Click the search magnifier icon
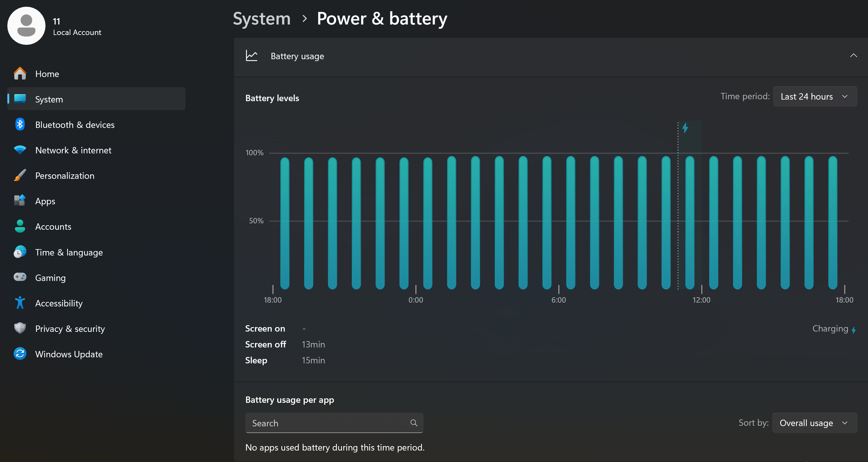 coord(414,423)
